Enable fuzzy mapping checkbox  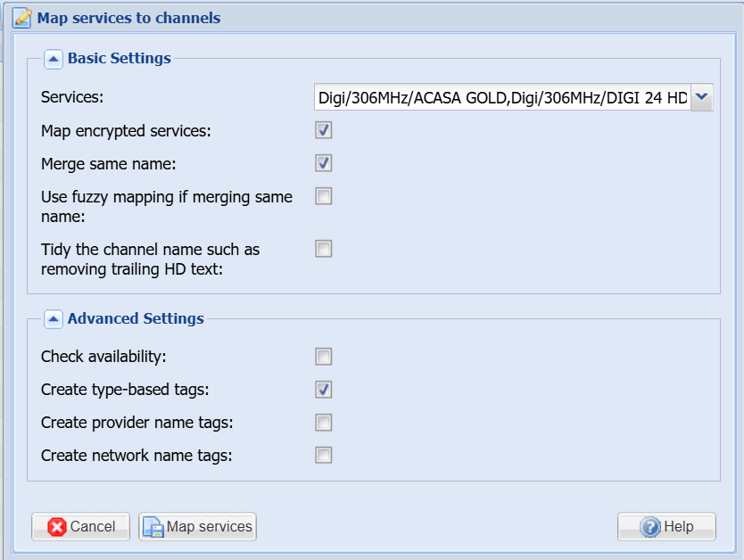click(324, 196)
